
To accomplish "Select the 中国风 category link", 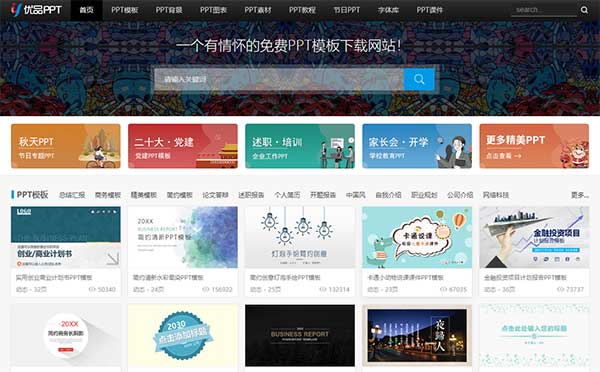I will click(x=355, y=195).
